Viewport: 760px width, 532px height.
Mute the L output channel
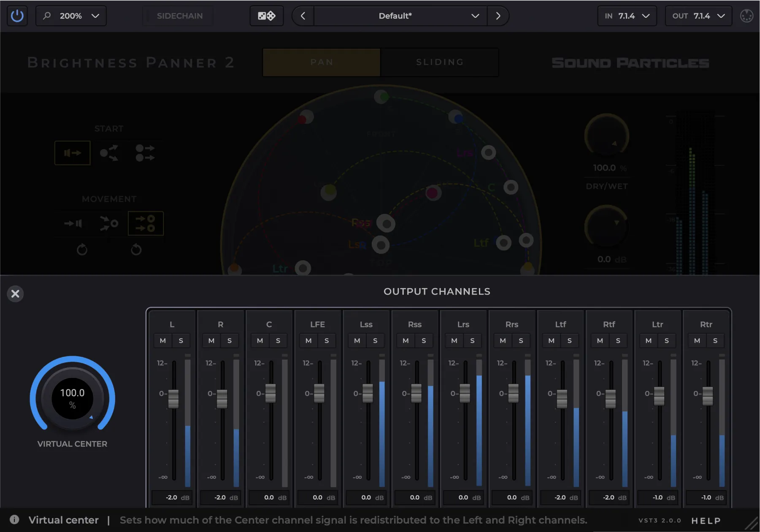click(163, 340)
